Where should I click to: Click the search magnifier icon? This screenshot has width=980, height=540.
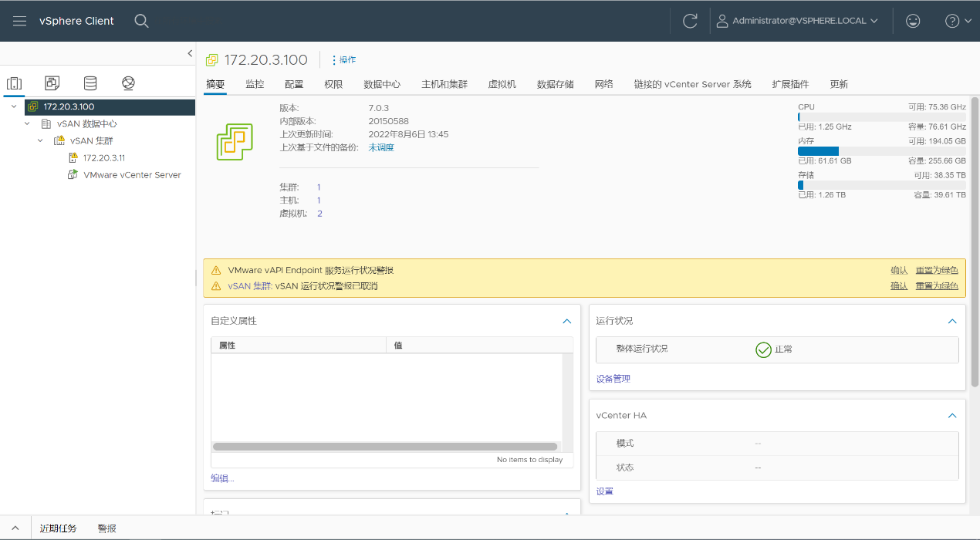(141, 21)
